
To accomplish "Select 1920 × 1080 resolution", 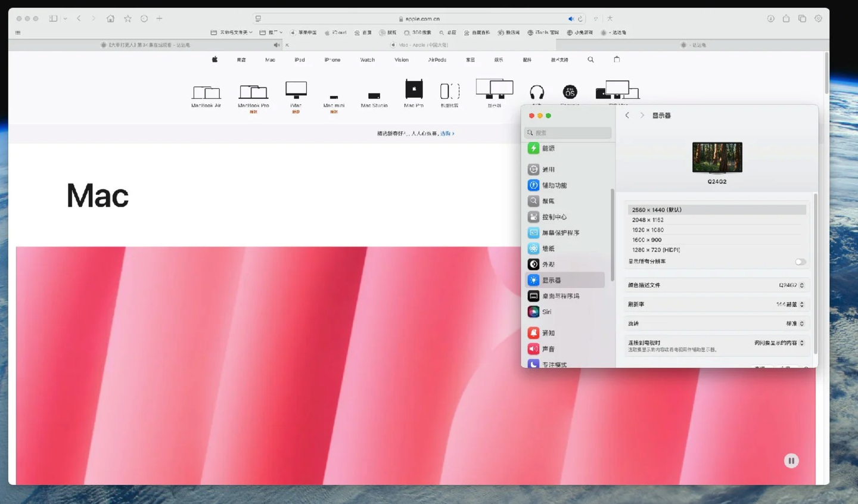I will tap(717, 230).
